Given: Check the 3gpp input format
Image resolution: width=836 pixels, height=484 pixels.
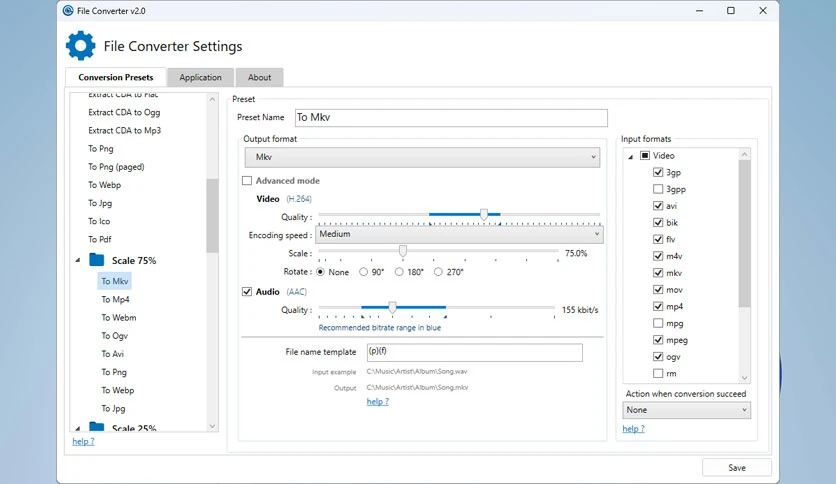Looking at the screenshot, I should coord(658,189).
